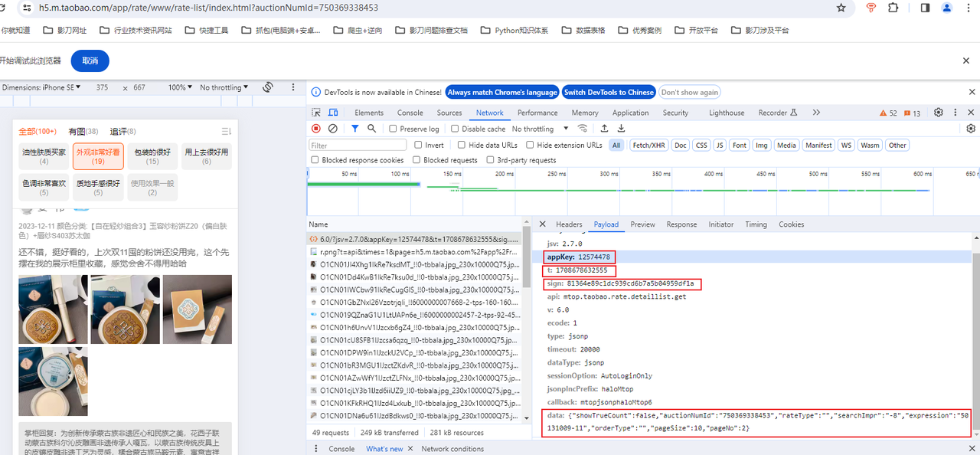Open the Console panel tab
The height and width of the screenshot is (455, 980).
(x=410, y=113)
